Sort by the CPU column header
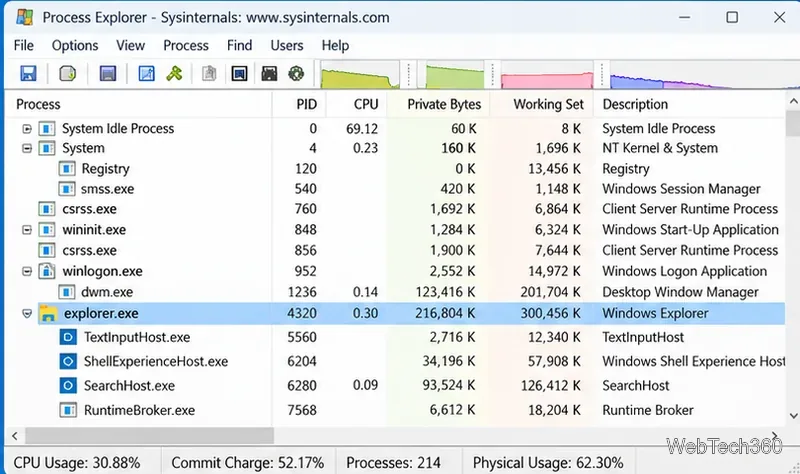The image size is (800, 474). point(357,104)
